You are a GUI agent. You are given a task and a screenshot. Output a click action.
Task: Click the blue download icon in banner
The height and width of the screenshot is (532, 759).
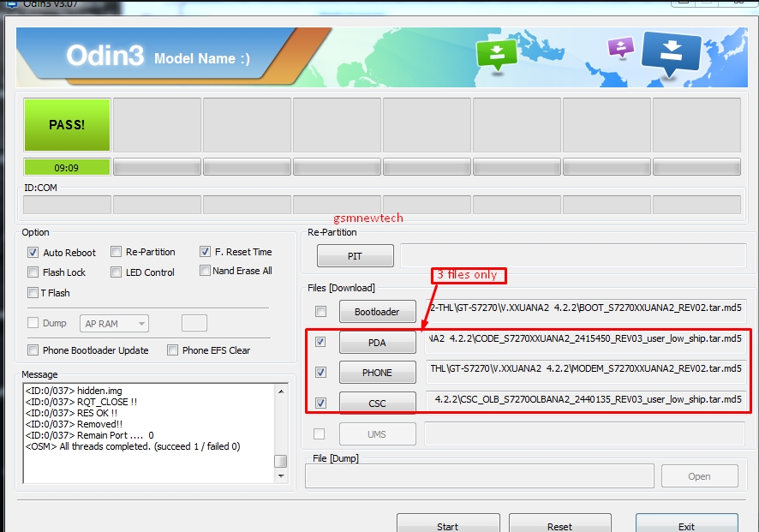coord(671,53)
